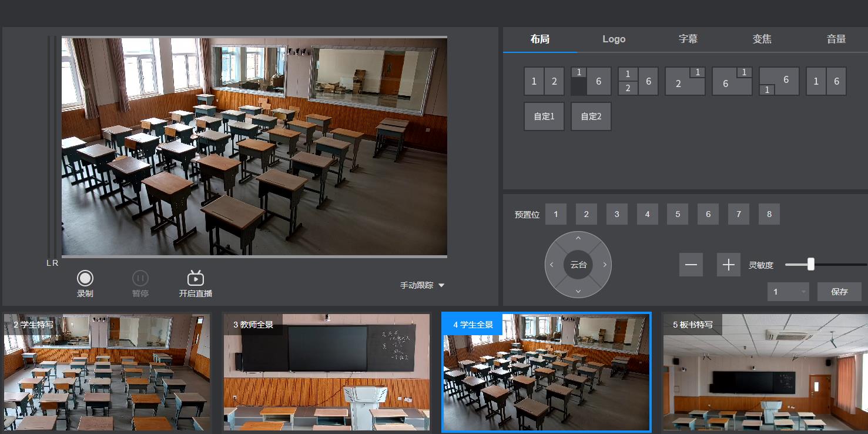
Task: Select the 自定1 custom layout button
Action: point(544,116)
